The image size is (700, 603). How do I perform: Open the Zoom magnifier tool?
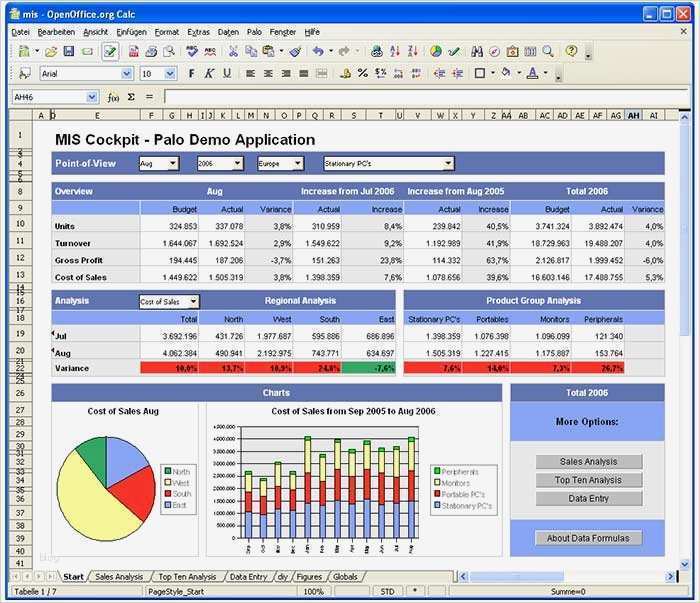(x=548, y=51)
